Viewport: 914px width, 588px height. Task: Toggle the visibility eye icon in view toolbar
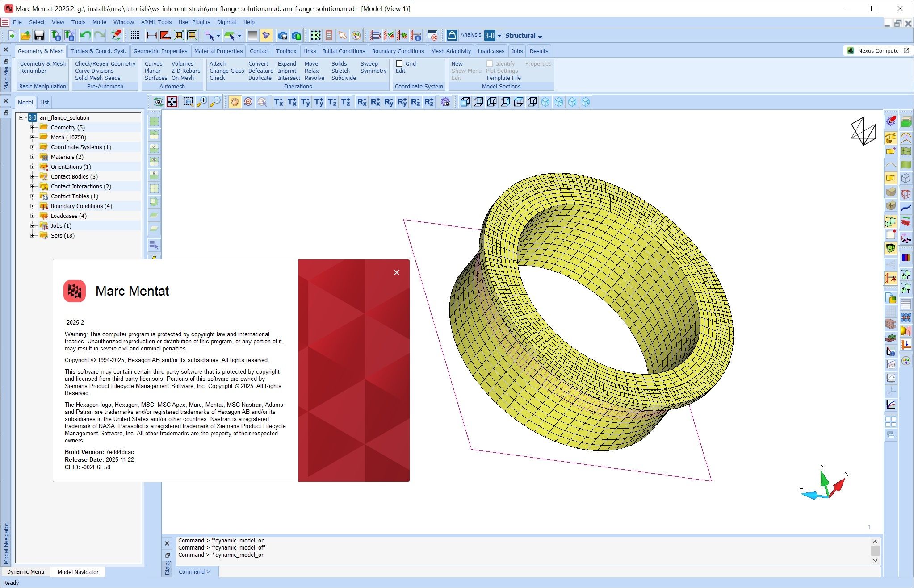pos(158,102)
